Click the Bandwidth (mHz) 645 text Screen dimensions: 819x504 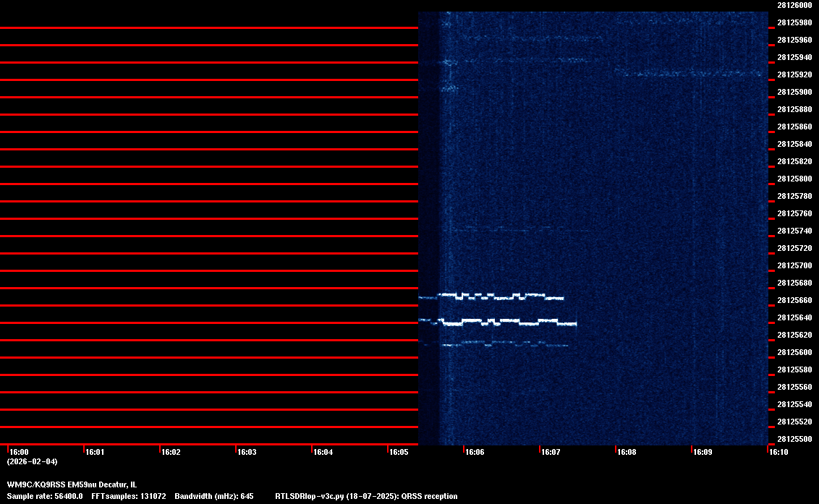(x=213, y=497)
